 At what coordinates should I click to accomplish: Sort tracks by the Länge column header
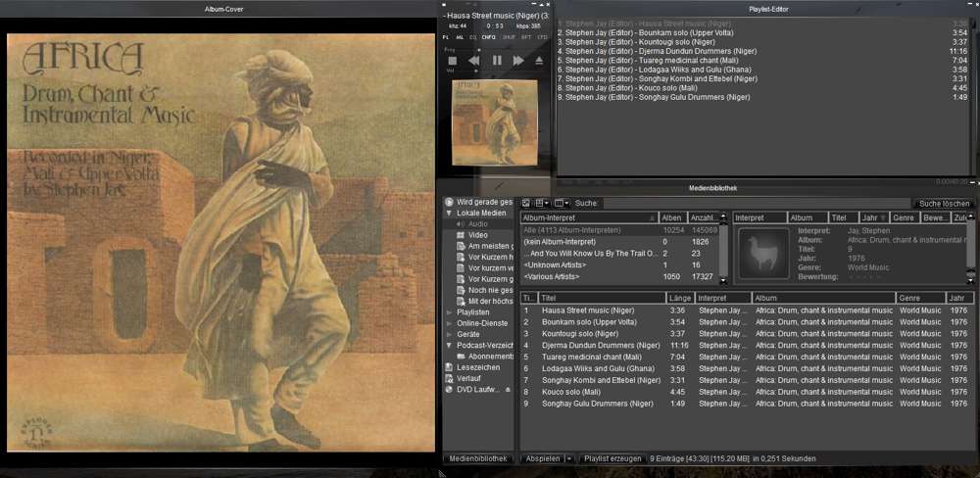680,298
